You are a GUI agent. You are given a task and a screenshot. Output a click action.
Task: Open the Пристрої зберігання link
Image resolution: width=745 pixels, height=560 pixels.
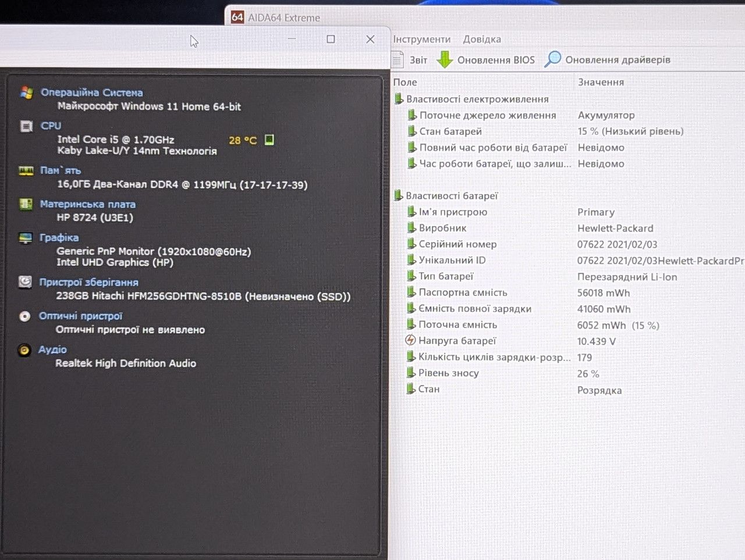tap(88, 282)
